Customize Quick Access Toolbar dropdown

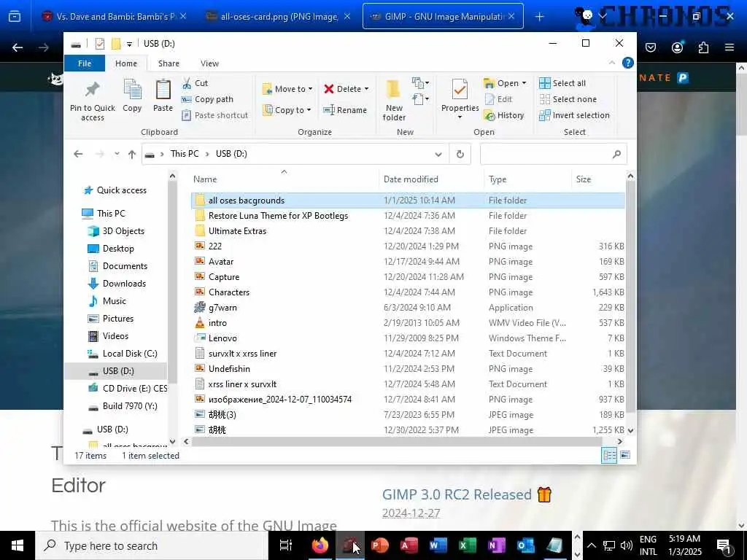click(x=129, y=44)
